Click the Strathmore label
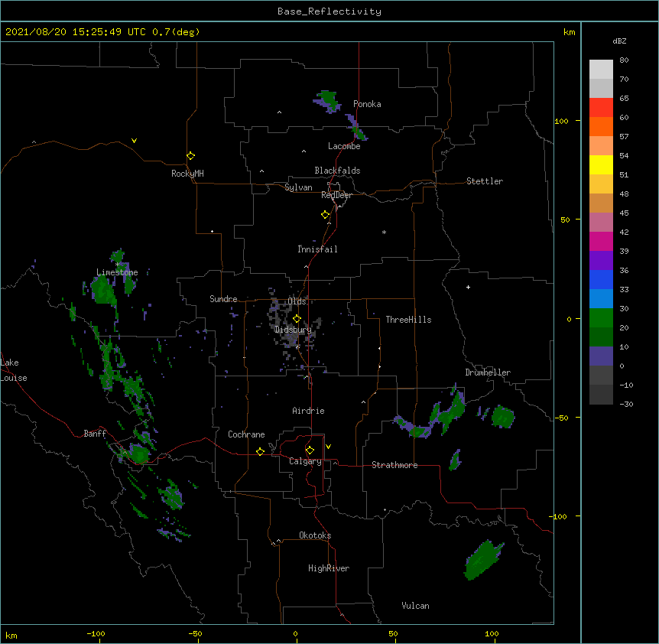Viewport: 659px width, 644px height. [394, 465]
